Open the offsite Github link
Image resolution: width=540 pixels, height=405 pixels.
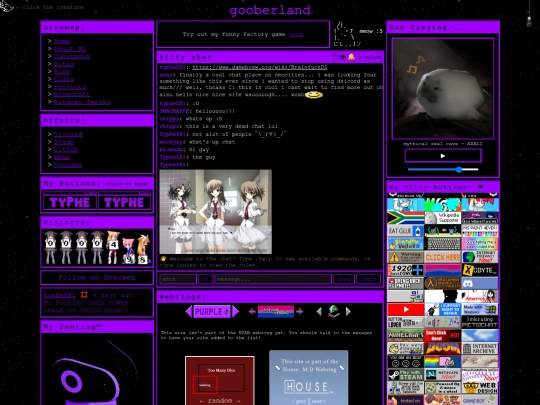click(66, 150)
